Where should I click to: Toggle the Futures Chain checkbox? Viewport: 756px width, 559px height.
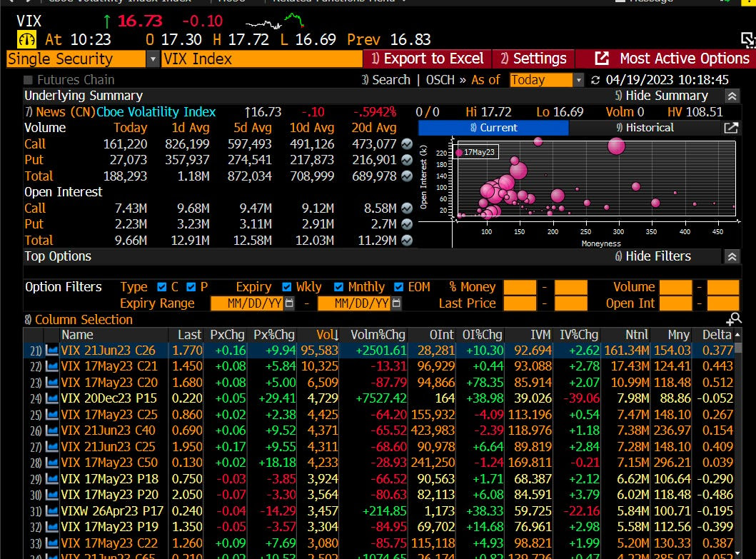pyautogui.click(x=28, y=80)
